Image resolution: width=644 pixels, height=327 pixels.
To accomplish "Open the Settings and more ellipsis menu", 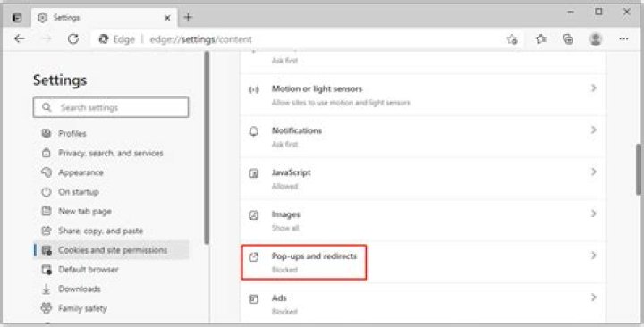I will (623, 39).
